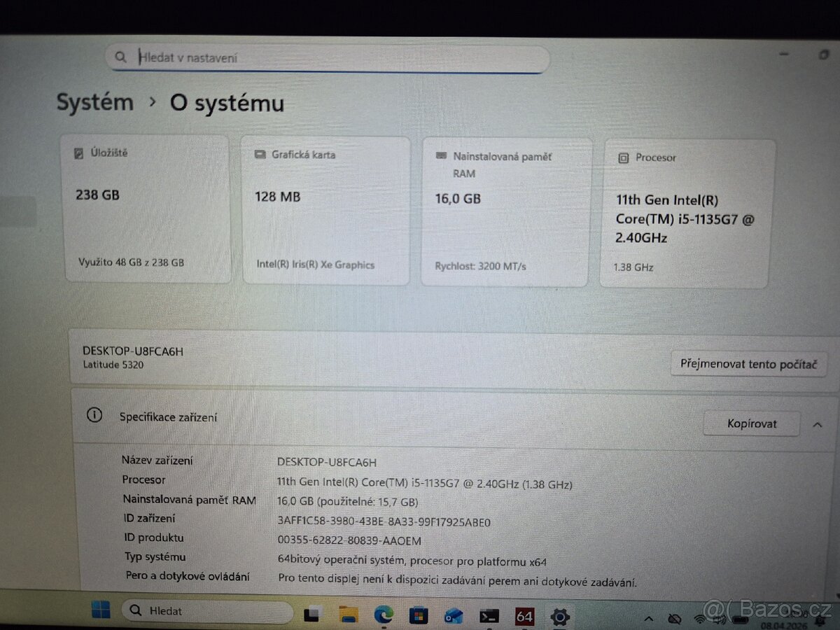Open the Úložiště storage card icon

pyautogui.click(x=77, y=153)
